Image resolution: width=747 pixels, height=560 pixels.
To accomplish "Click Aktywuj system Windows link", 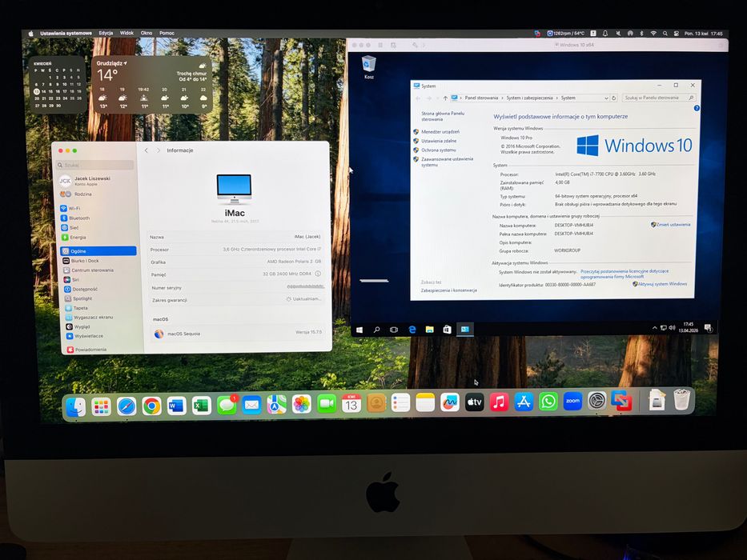I will (661, 284).
